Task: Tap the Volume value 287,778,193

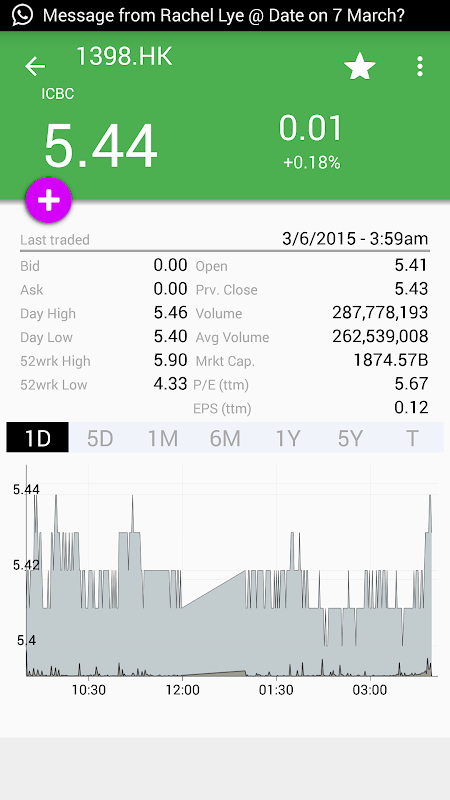Action: click(380, 313)
